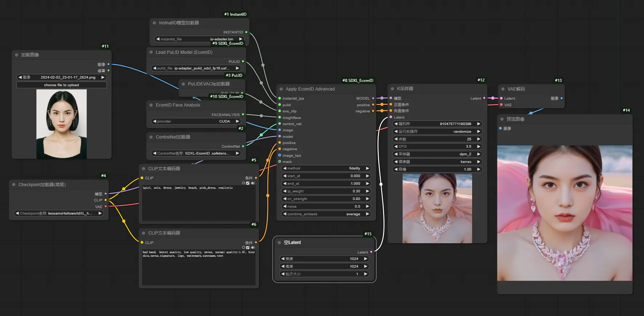Click the 随机种 seed value field
The height and width of the screenshot is (316, 644).
(437, 124)
